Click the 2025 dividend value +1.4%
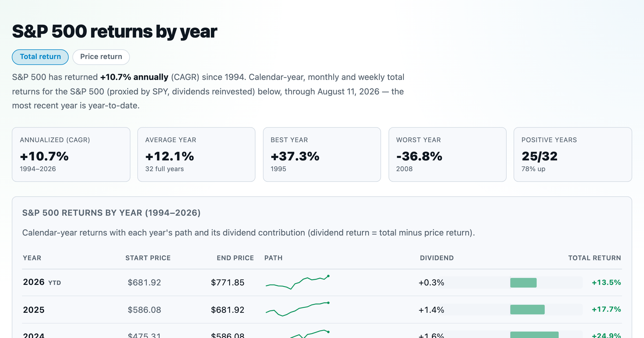Screen dimensions: 644x338 (x=431, y=310)
